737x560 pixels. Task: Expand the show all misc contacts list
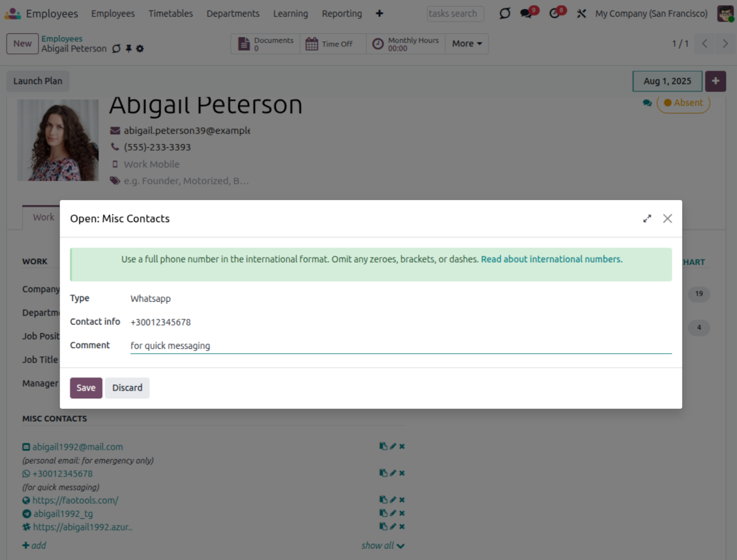[x=383, y=546]
